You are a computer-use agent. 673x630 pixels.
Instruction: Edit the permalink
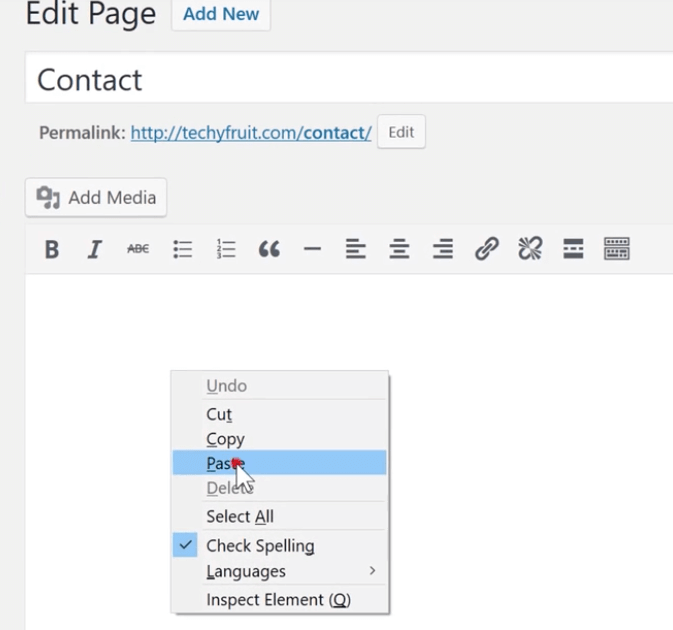pos(401,132)
